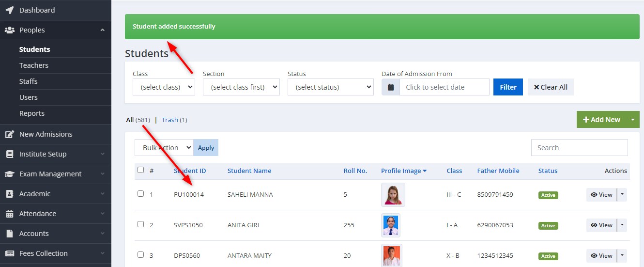Click the calendar icon beside date field
Screen dimensions: 644x267
391,87
